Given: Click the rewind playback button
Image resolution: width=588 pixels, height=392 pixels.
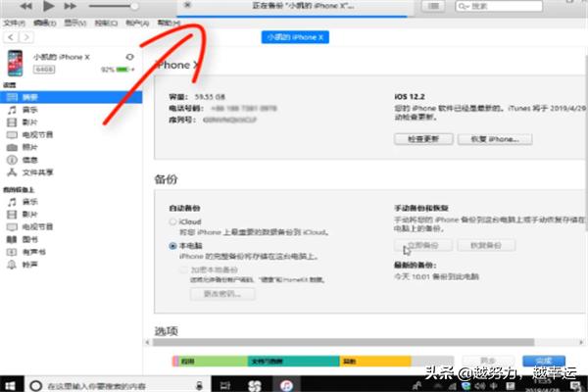Looking at the screenshot, I should point(25,6).
